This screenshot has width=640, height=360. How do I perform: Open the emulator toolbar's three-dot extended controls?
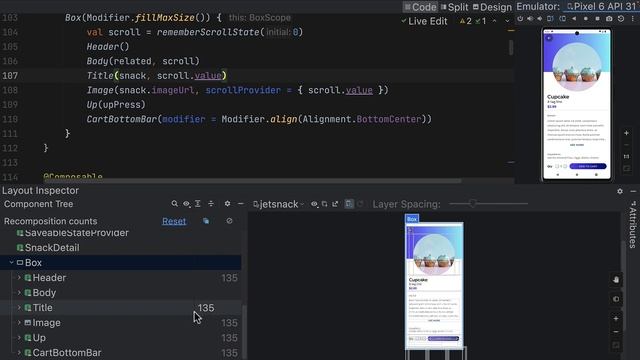(633, 19)
